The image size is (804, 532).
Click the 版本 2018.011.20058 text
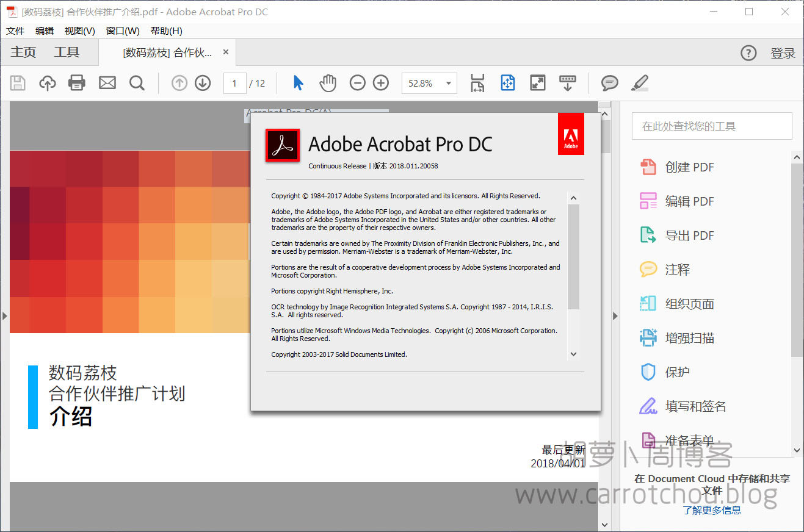(x=406, y=166)
